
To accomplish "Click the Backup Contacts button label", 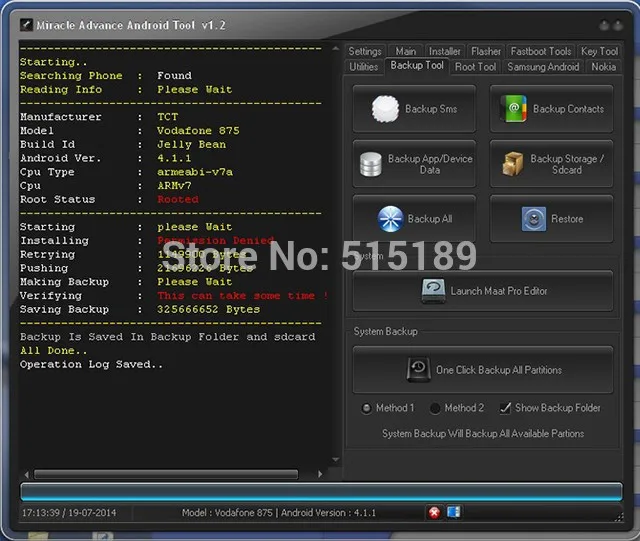I will [568, 109].
